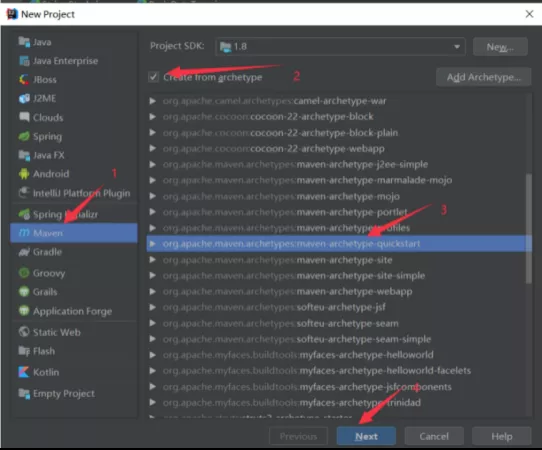Expand maven-archetype-j2ee-simple entry
The image size is (542, 450).
[152, 165]
